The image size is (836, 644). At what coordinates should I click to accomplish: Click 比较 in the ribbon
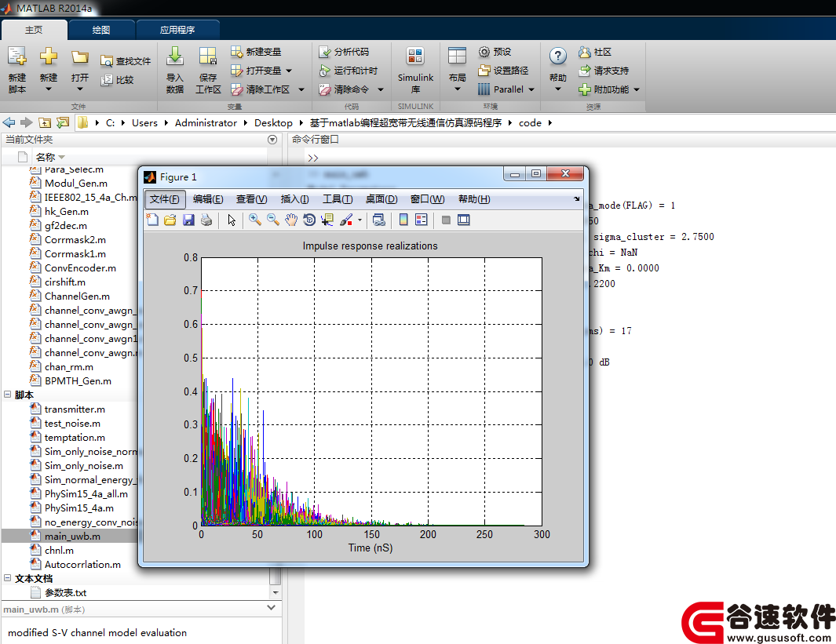tap(117, 80)
